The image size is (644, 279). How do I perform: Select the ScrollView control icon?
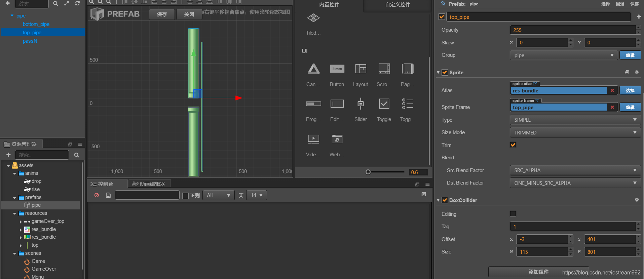tap(384, 69)
